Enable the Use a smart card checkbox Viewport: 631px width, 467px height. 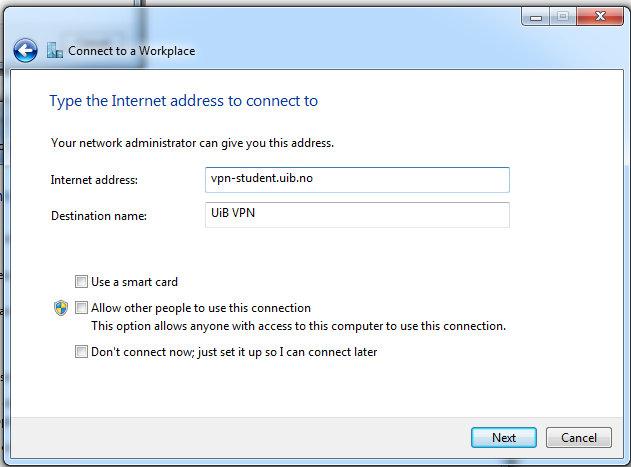coord(81,282)
